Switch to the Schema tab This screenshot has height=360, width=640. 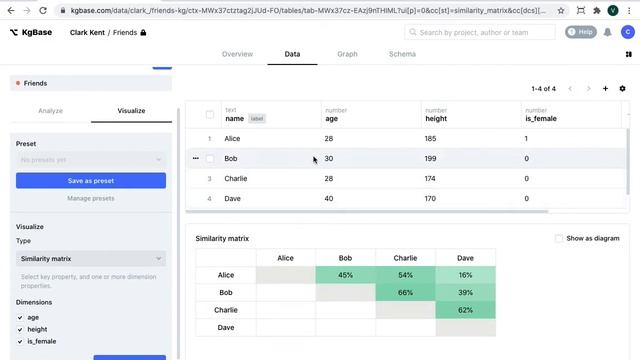(402, 54)
